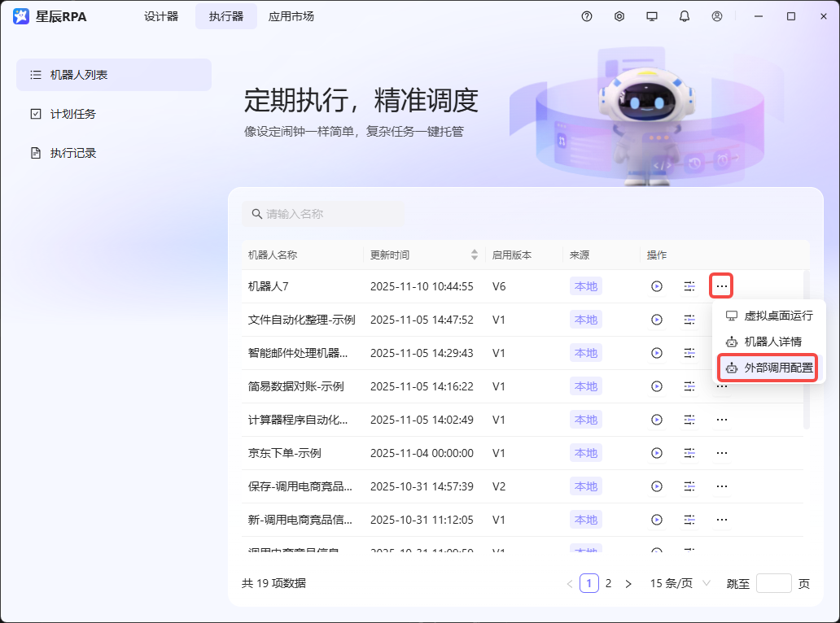840x623 pixels.
Task: Open the more actions menu for 计算器程序自动化
Action: [721, 420]
